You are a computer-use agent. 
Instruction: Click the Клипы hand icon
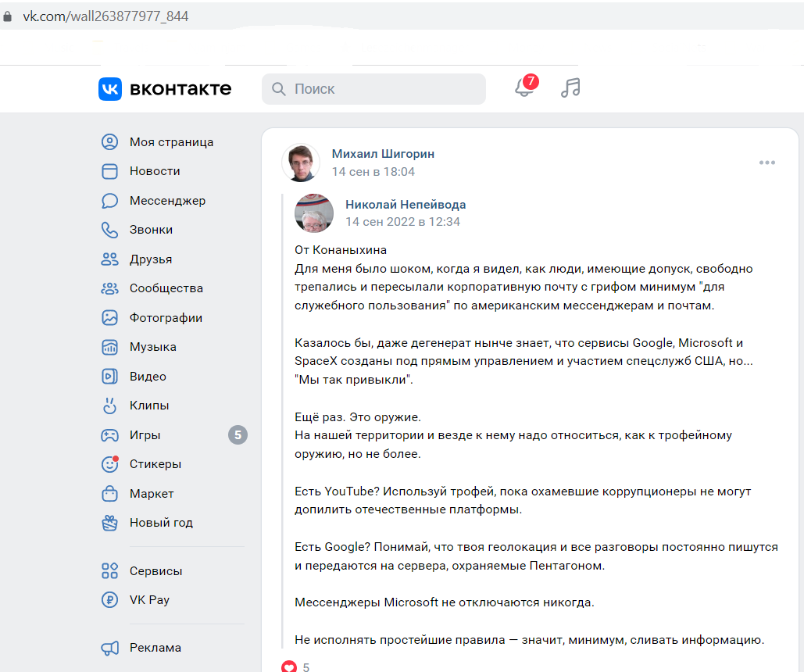pos(109,406)
